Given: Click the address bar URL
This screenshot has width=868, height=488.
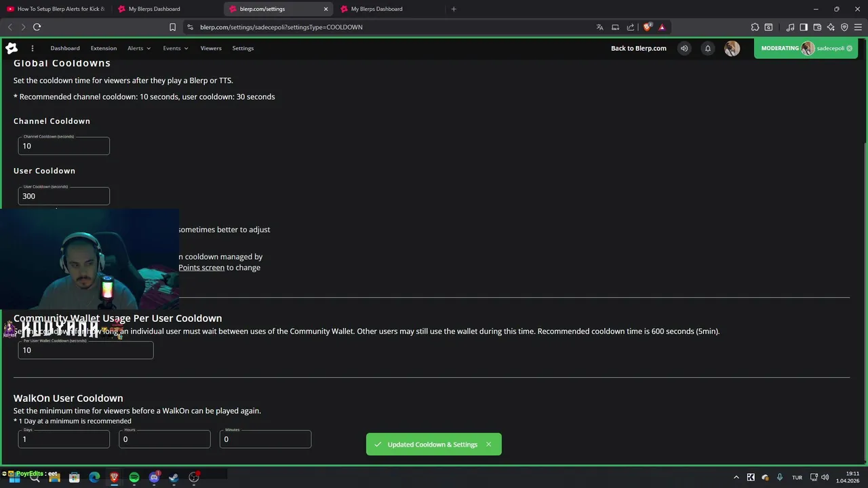Looking at the screenshot, I should [x=281, y=27].
